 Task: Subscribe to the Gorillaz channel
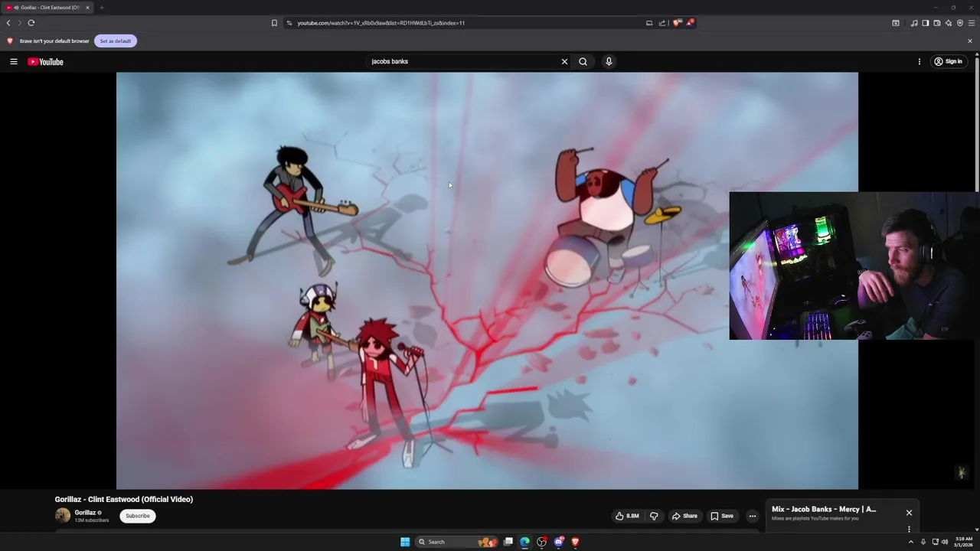point(138,516)
